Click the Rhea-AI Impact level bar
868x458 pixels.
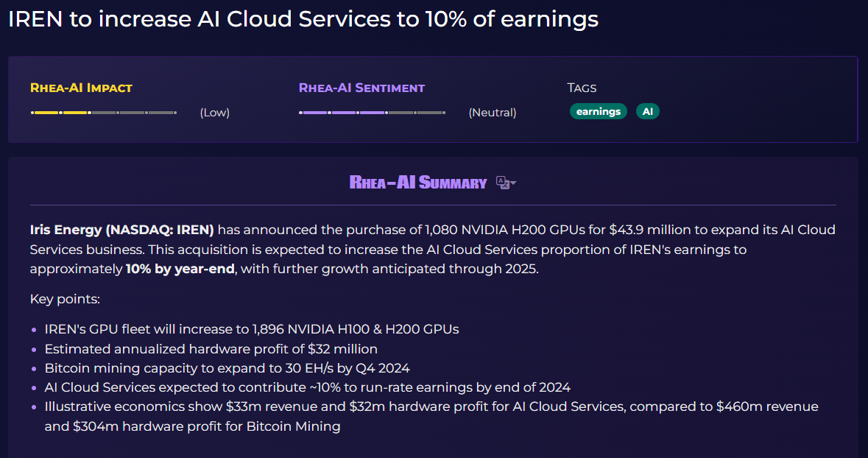click(x=104, y=113)
